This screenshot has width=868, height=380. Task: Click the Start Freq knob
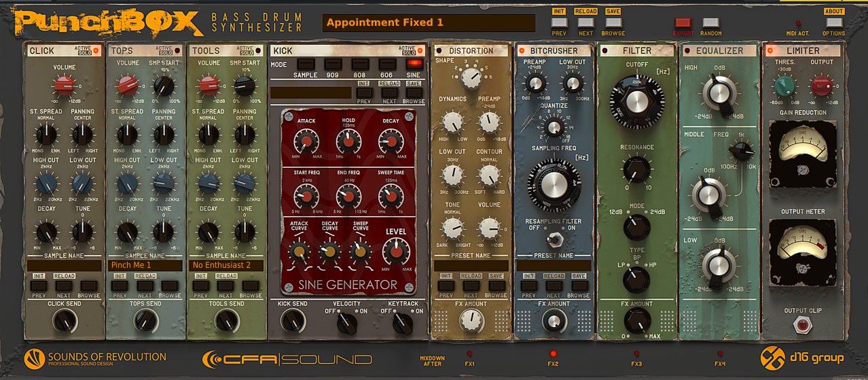[x=306, y=196]
